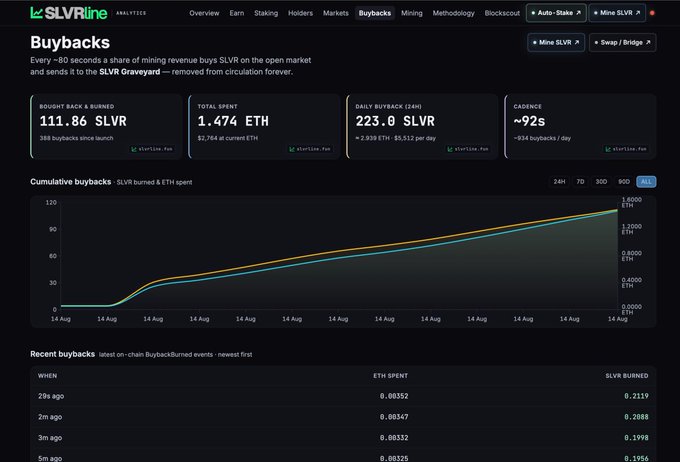
Task: Open the Staking section
Action: coord(266,13)
